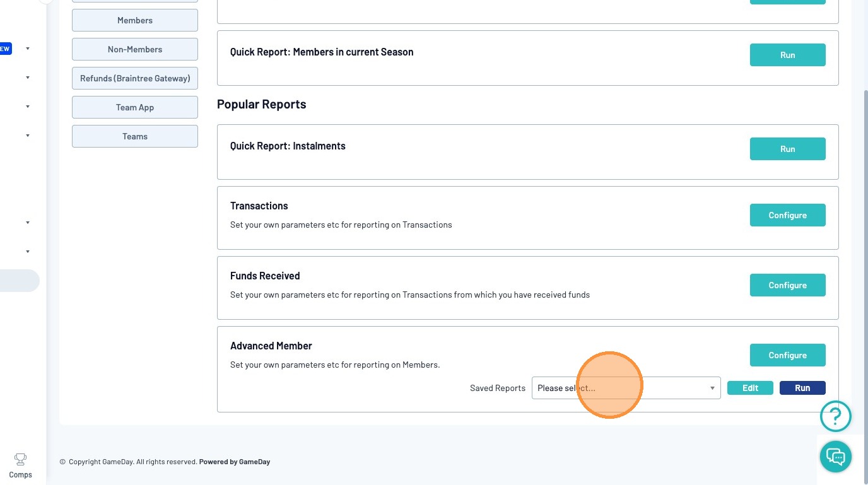
Task: Open the Saved Reports dropdown
Action: (626, 388)
